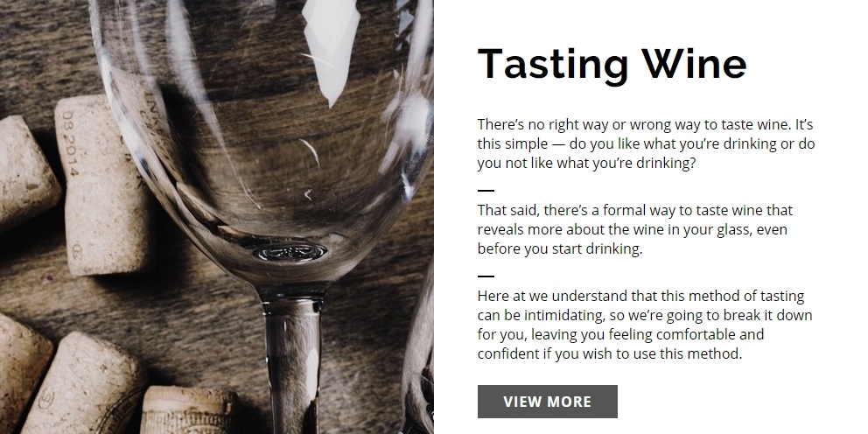
Task: Click the short divider above "That said"
Action: click(x=486, y=190)
